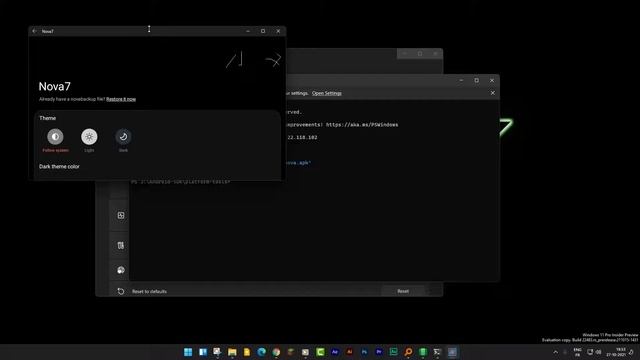The image size is (640, 360).
Task: Launch Microsoft Edge from the taskbar
Action: [x=262, y=352]
